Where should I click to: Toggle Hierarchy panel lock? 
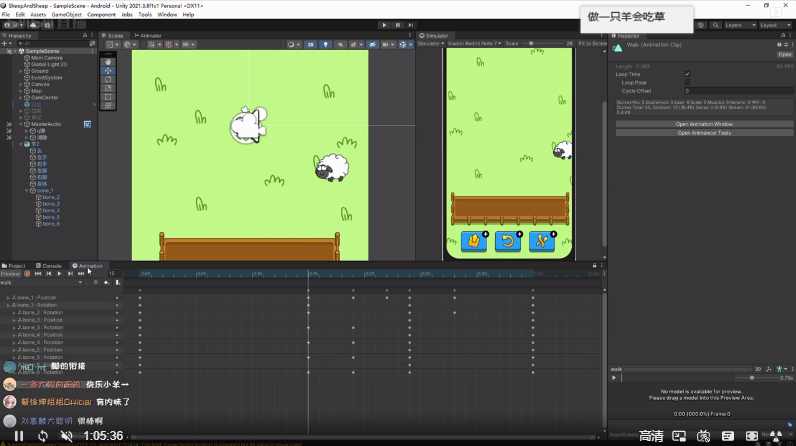(x=85, y=36)
